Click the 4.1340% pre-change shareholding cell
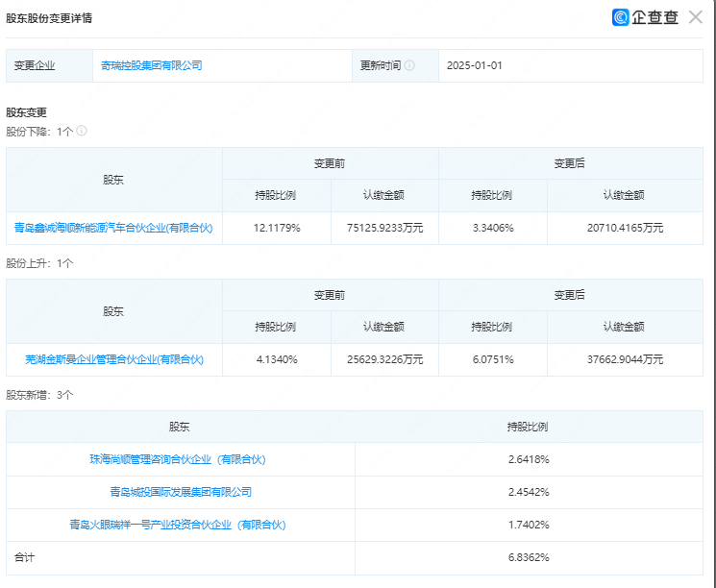This screenshot has width=716, height=588. [277, 359]
